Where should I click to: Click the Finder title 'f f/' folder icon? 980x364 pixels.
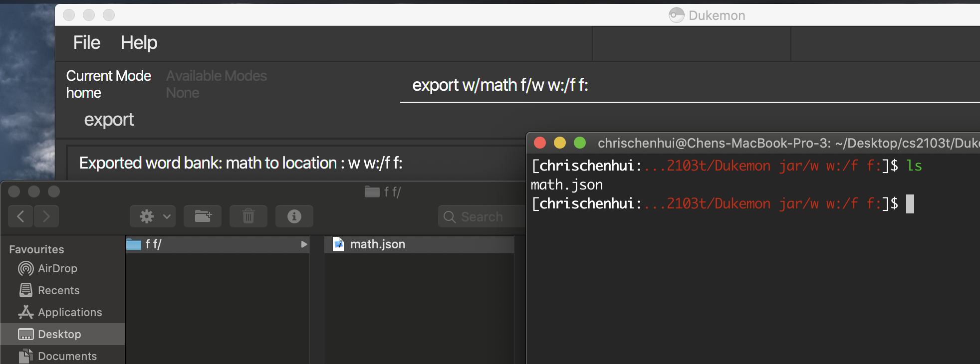tap(372, 192)
